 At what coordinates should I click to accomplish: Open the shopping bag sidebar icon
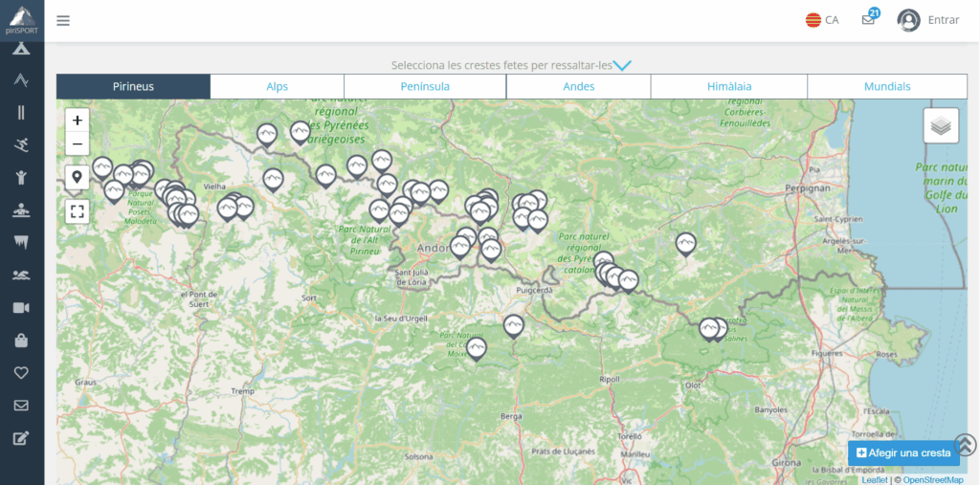21,340
